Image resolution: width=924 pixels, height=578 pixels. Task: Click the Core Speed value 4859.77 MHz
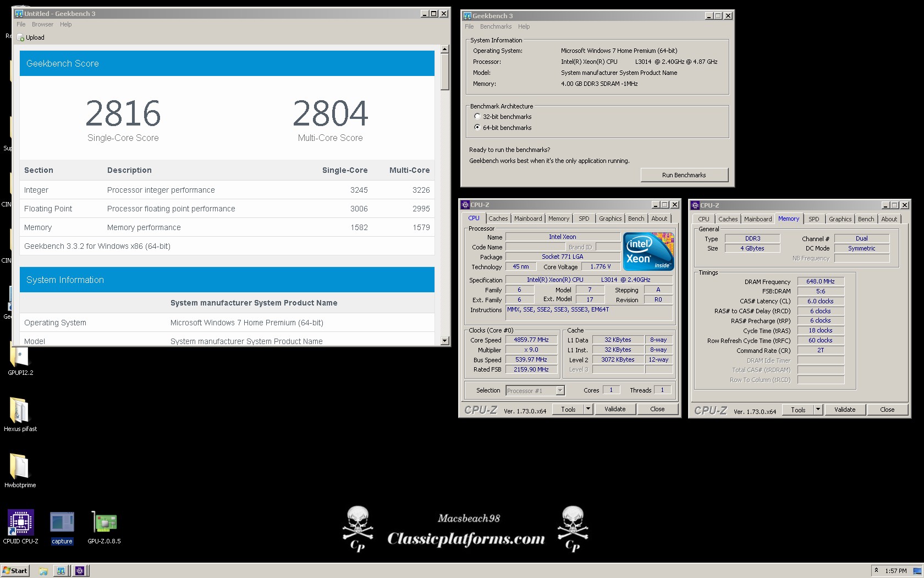[531, 340]
